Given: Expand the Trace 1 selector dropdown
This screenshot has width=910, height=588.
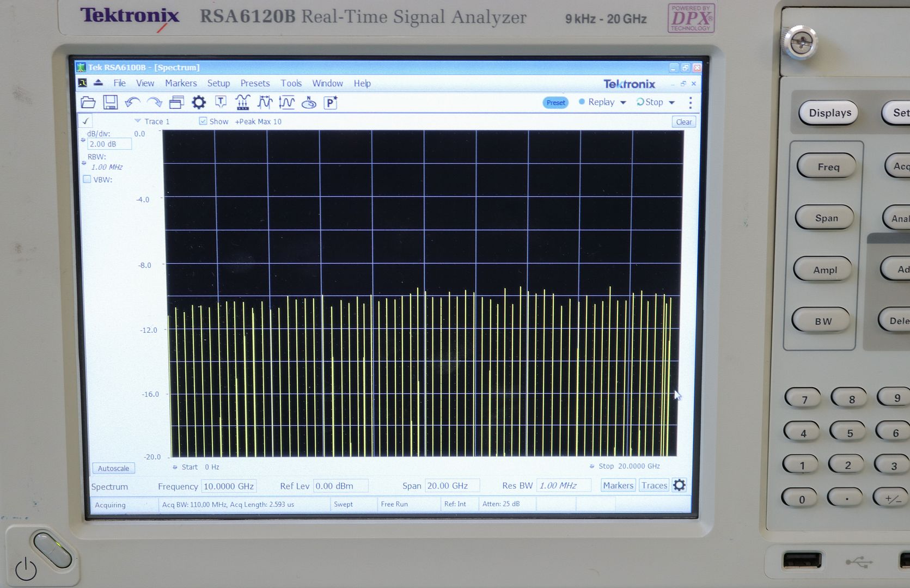Looking at the screenshot, I should [x=138, y=121].
